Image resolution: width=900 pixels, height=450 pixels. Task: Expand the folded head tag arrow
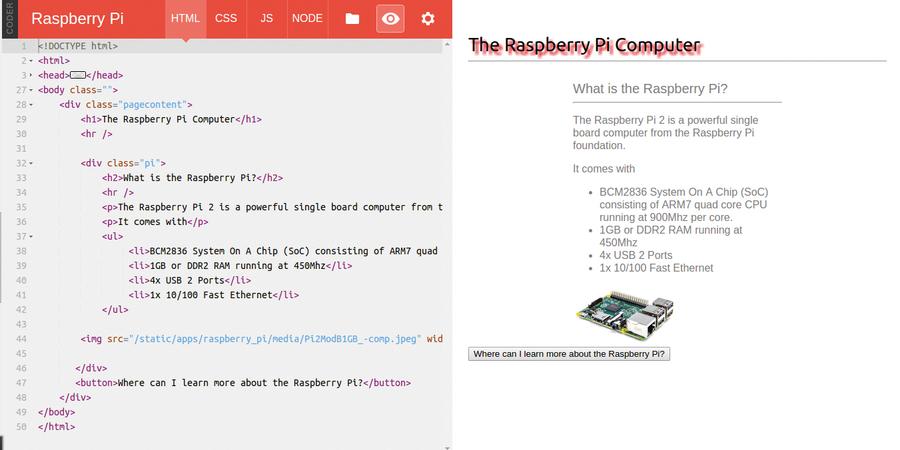[31, 75]
